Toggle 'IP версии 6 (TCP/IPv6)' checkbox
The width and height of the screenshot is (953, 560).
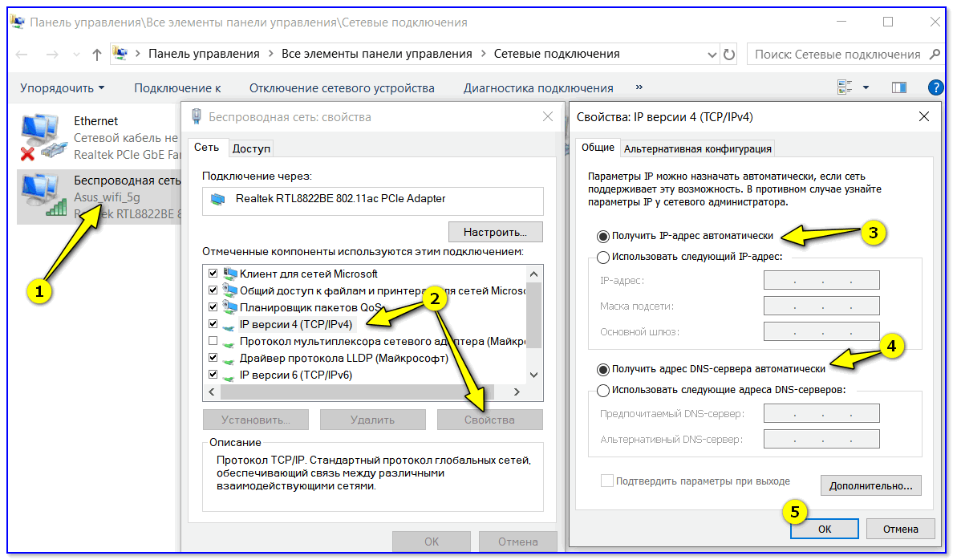click(x=213, y=375)
